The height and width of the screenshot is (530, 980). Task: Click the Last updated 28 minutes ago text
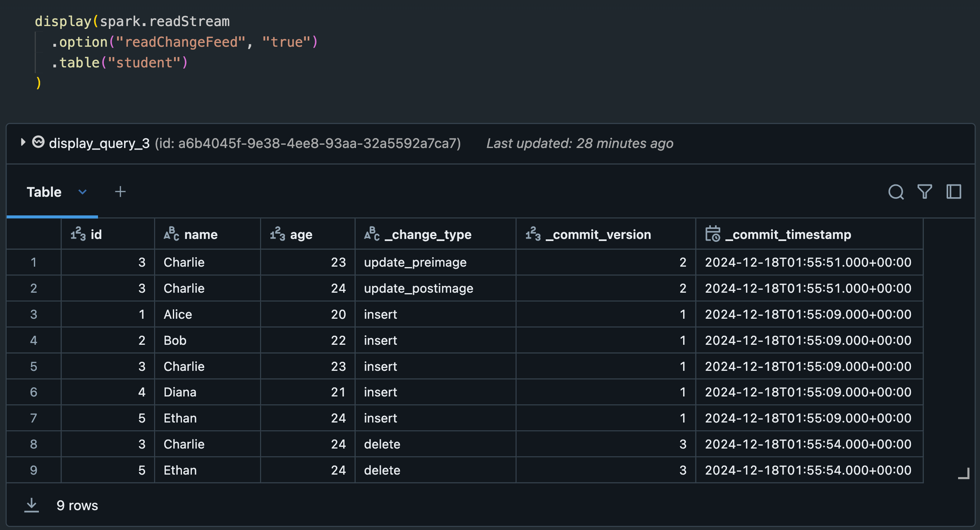tap(580, 143)
